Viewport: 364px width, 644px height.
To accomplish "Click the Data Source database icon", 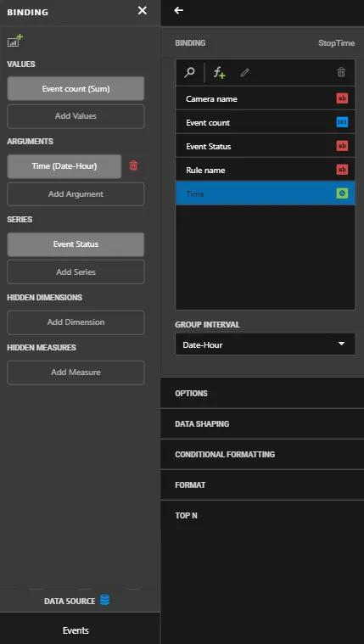I will [x=104, y=600].
